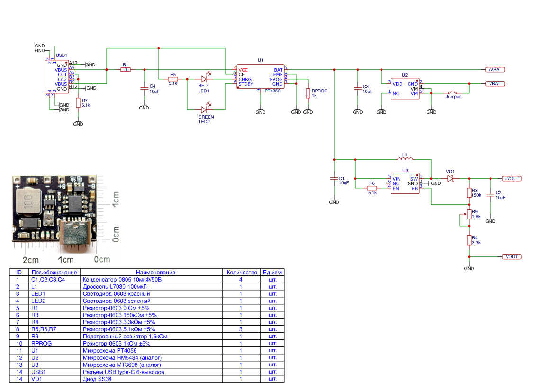Image resolution: width=554 pixels, height=392 pixels.
Task: Select the CE pin on PT4056
Action: (x=241, y=74)
